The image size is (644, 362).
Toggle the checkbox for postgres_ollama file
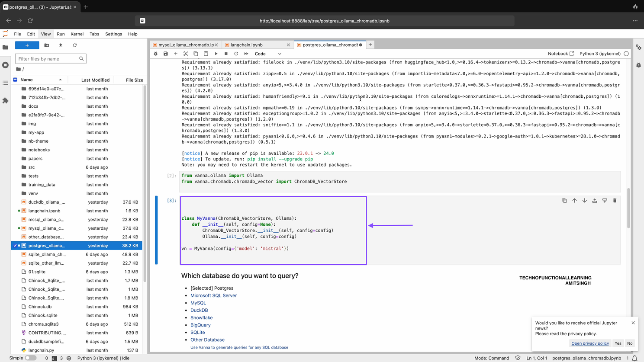pos(15,246)
